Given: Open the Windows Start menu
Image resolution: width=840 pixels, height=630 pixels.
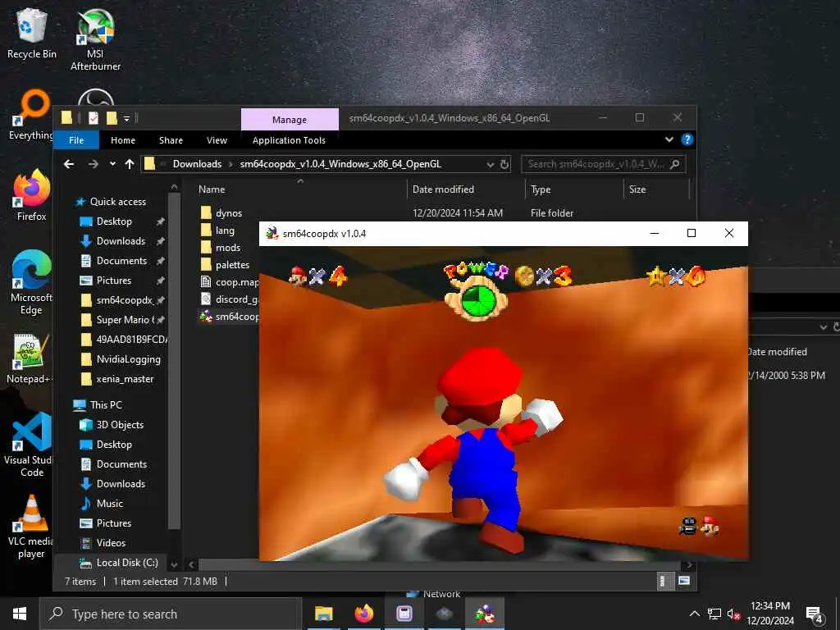Looking at the screenshot, I should 20,614.
